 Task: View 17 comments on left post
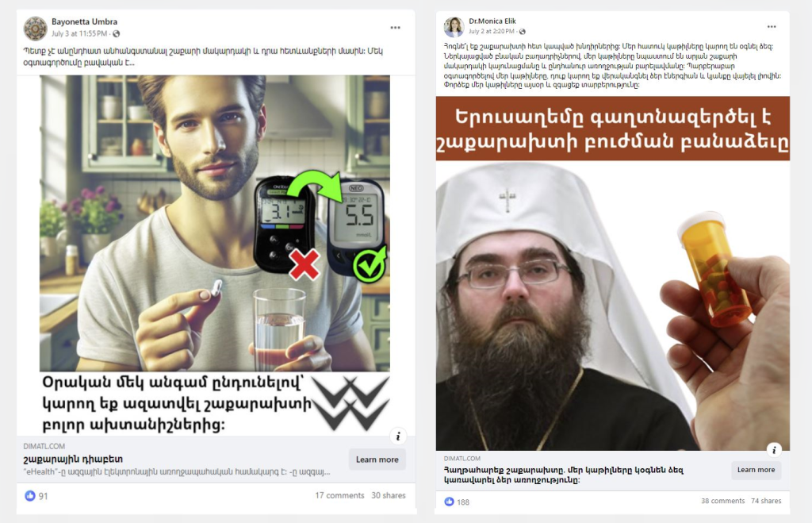(339, 495)
